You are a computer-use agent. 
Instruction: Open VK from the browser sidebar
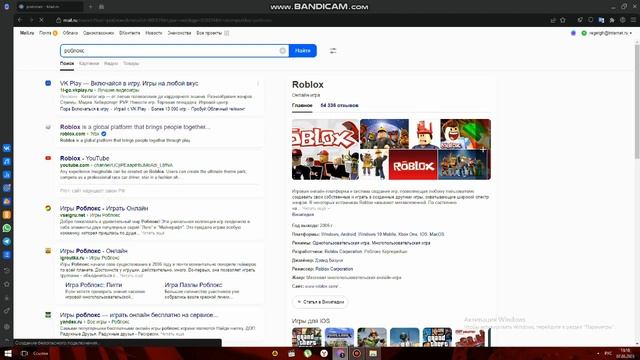point(7,148)
